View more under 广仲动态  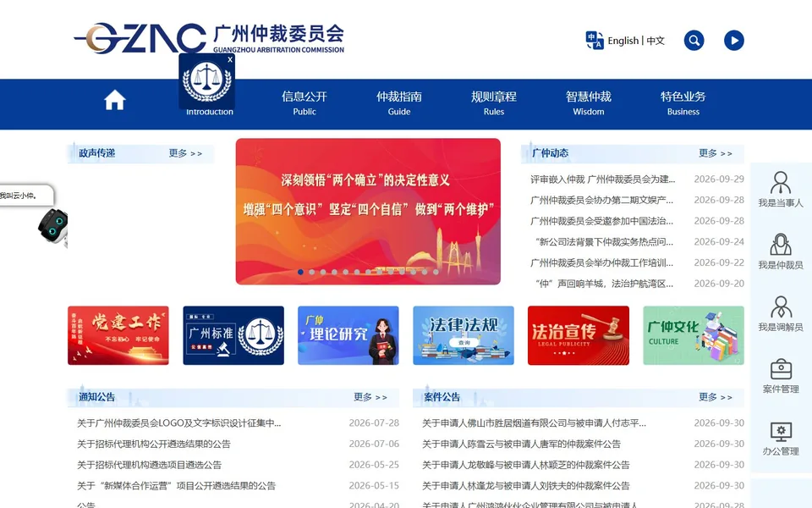tap(716, 153)
